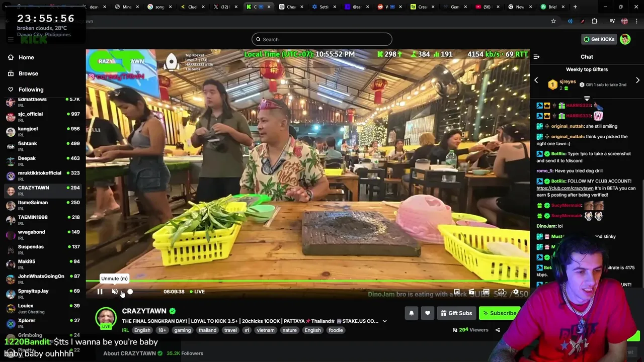The height and width of the screenshot is (362, 644).
Task: Open user profile avatar menu
Action: (625, 39)
